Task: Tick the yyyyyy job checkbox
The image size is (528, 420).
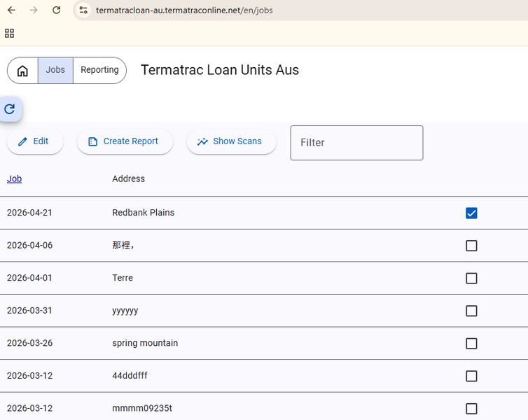Action: coord(471,311)
